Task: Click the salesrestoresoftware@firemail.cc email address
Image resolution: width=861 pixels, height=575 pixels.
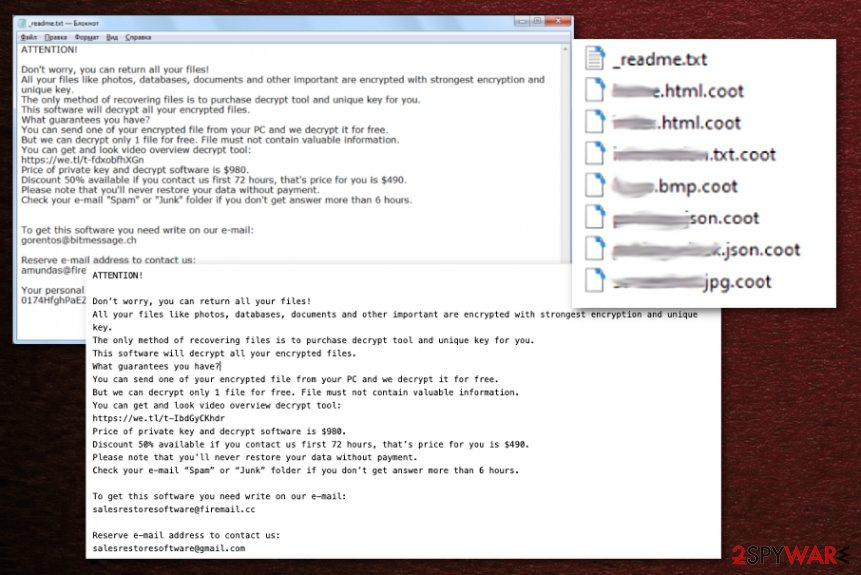Action: click(172, 510)
